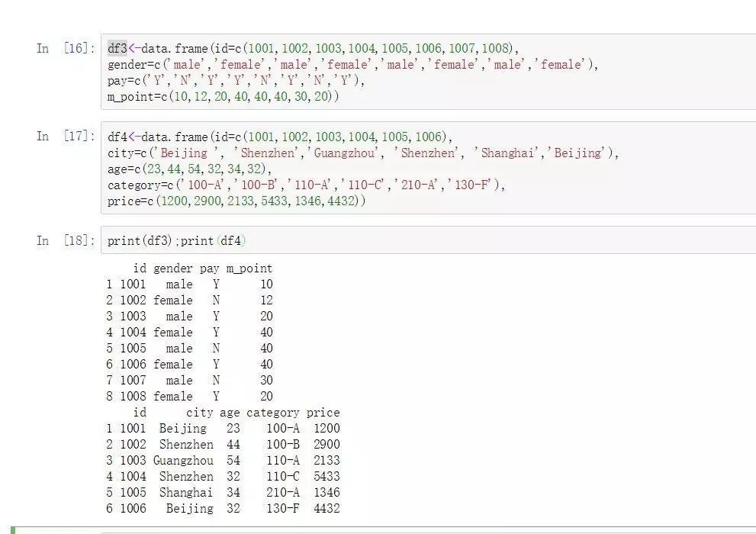The height and width of the screenshot is (534, 756).
Task: Click the 'gender' column header in output
Action: click(x=172, y=269)
